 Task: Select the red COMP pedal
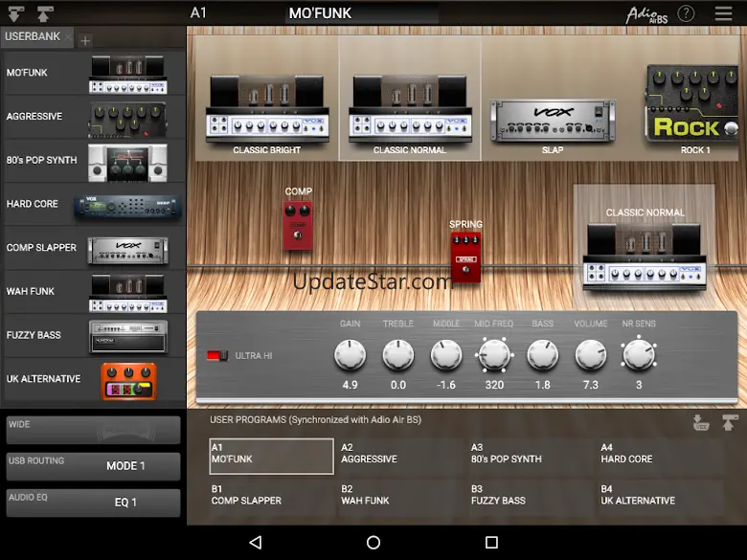pyautogui.click(x=298, y=226)
